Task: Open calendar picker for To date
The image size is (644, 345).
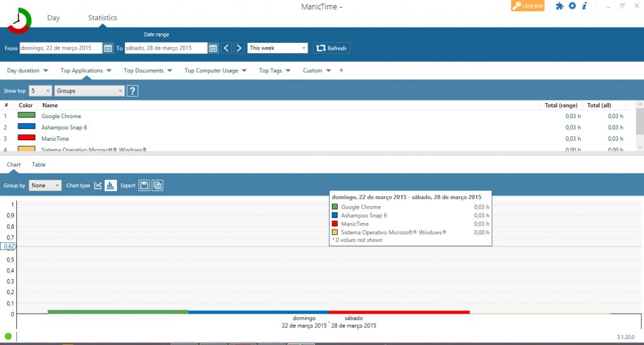Action: pyautogui.click(x=213, y=48)
